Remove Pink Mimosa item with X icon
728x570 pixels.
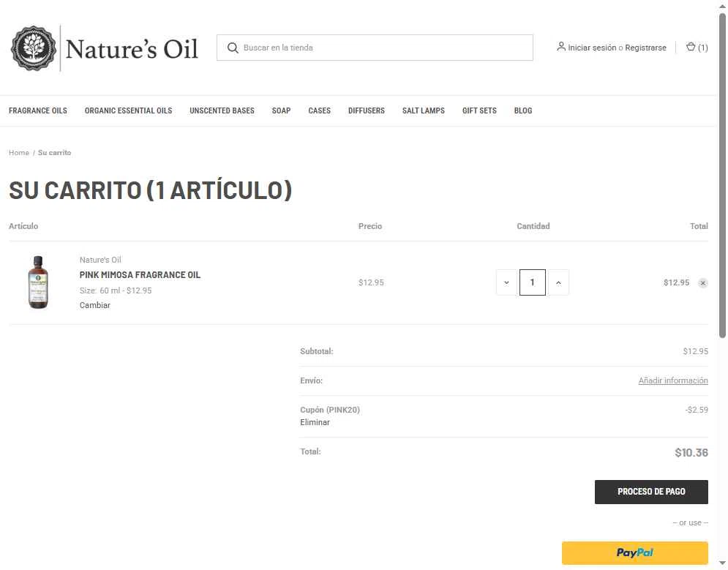[x=703, y=283]
